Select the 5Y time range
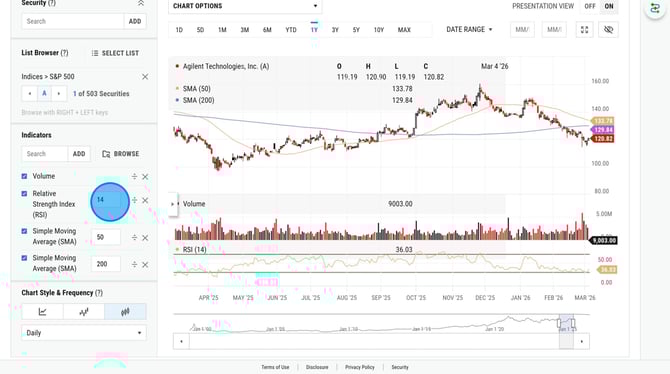The image size is (670, 374). click(356, 30)
